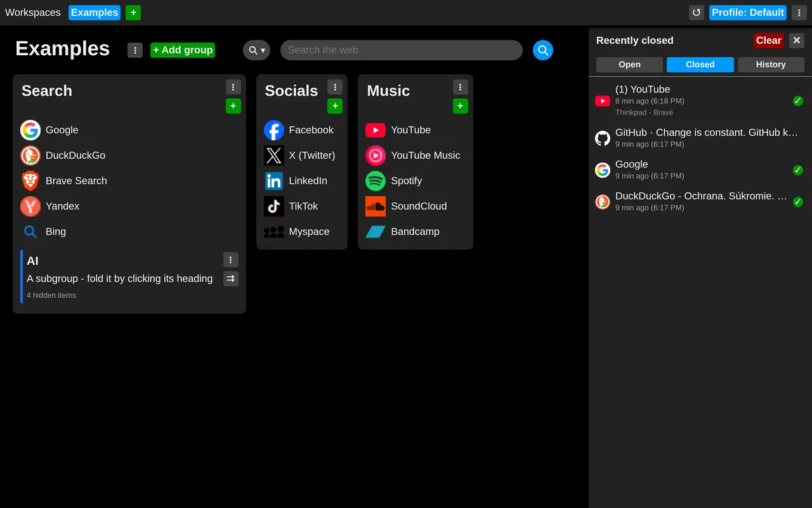Click the X (Twitter) icon
Screen dimensions: 812x508
274,156
